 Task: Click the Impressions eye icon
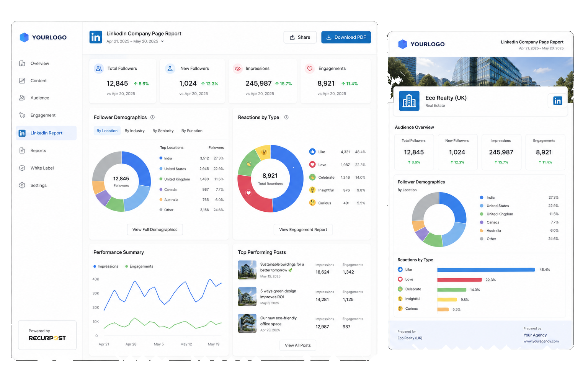point(238,69)
